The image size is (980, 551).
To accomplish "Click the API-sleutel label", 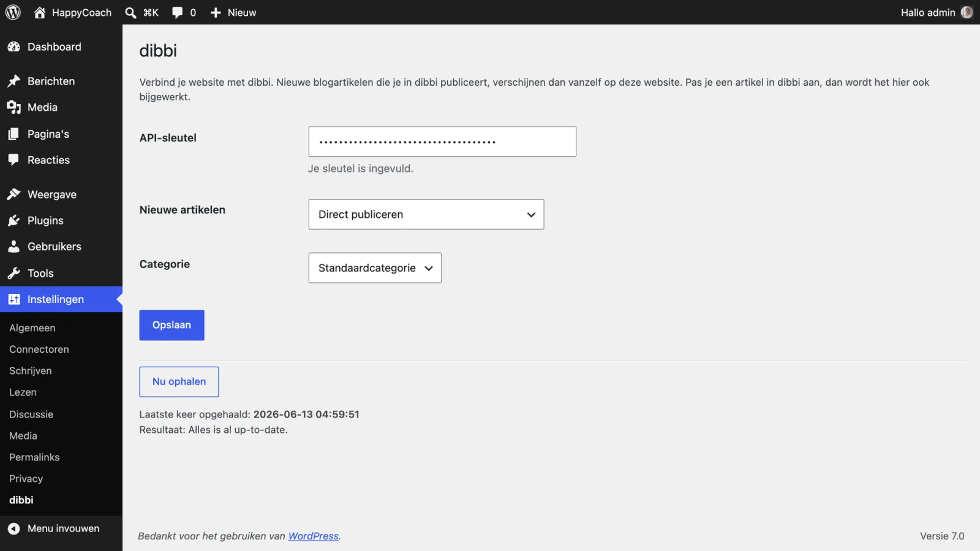I will tap(168, 138).
